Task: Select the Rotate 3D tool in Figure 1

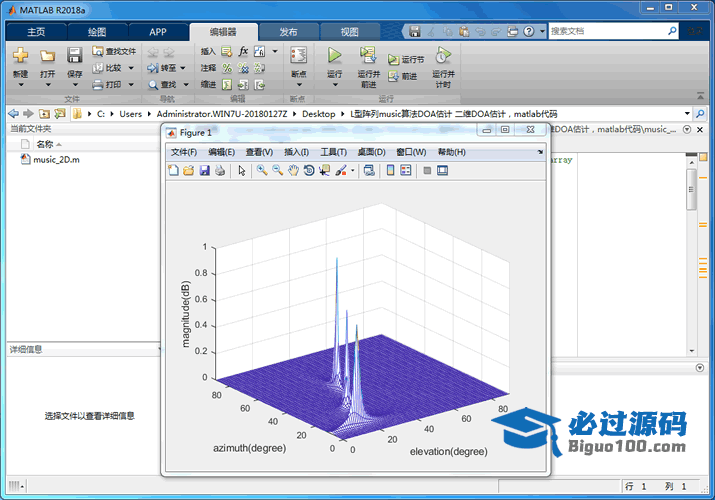Action: click(x=309, y=170)
